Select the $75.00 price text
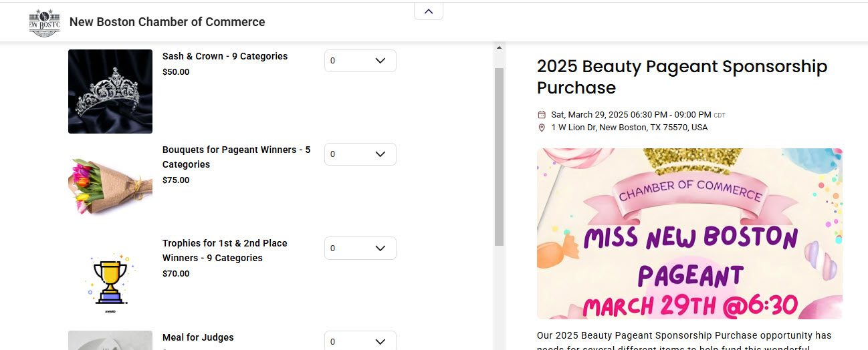Screen dimensions: 868x350 click(x=176, y=180)
